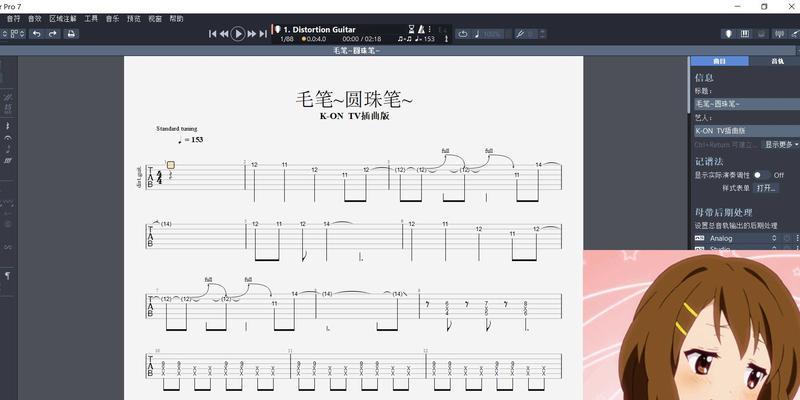
Task: Click the track color guitar pick icon
Action: 278,29
